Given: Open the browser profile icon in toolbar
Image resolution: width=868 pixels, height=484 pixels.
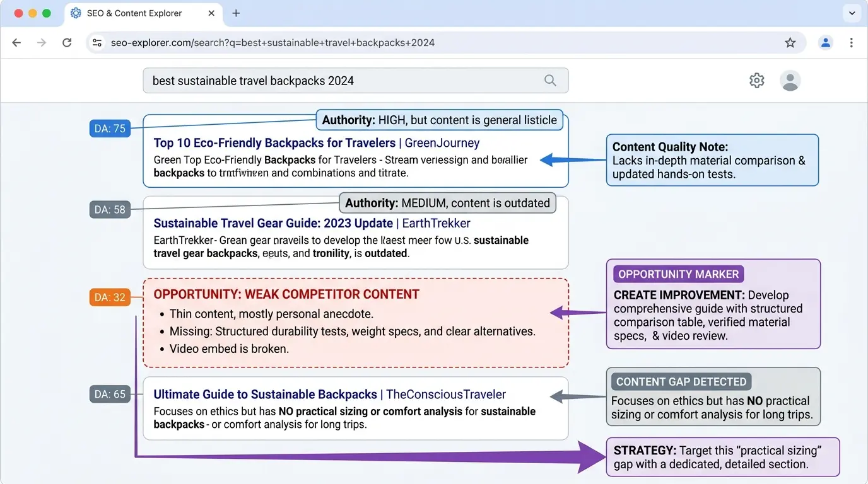Looking at the screenshot, I should pyautogui.click(x=825, y=43).
